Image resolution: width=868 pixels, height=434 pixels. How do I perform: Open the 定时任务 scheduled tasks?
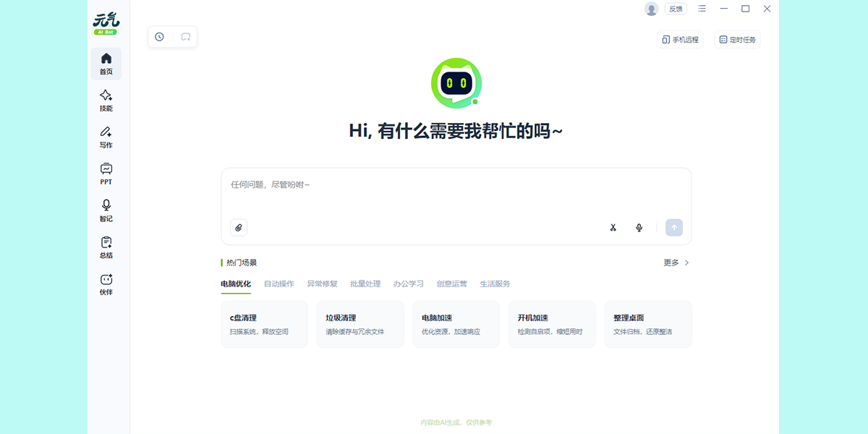coord(737,40)
